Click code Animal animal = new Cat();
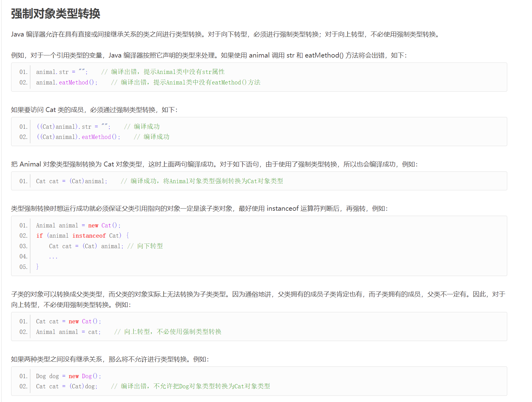 point(78,225)
